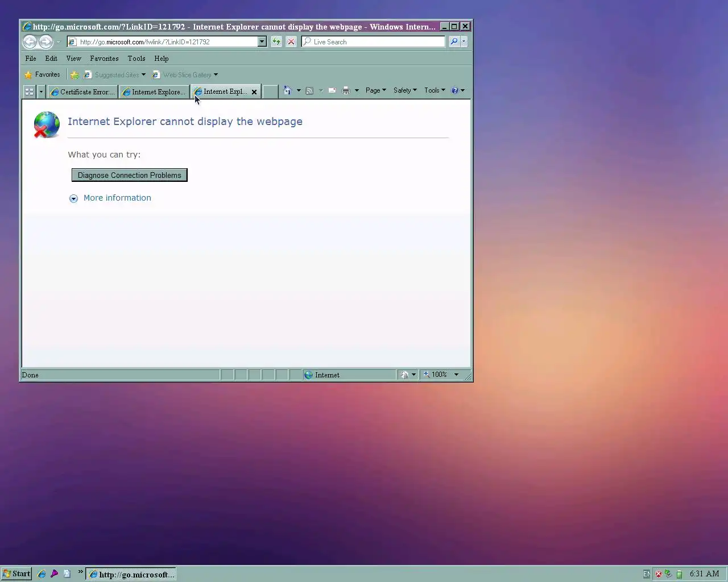
Task: Click the red Stop loading icon
Action: point(291,41)
